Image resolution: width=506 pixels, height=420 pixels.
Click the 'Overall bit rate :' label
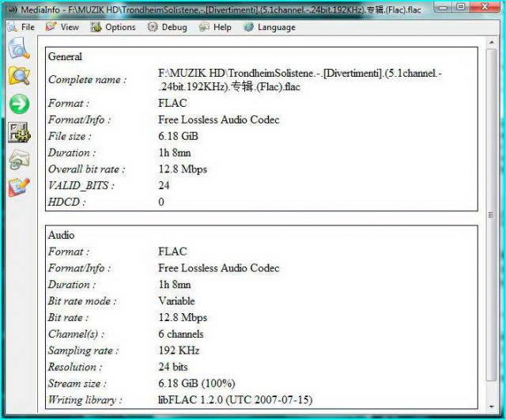[86, 169]
